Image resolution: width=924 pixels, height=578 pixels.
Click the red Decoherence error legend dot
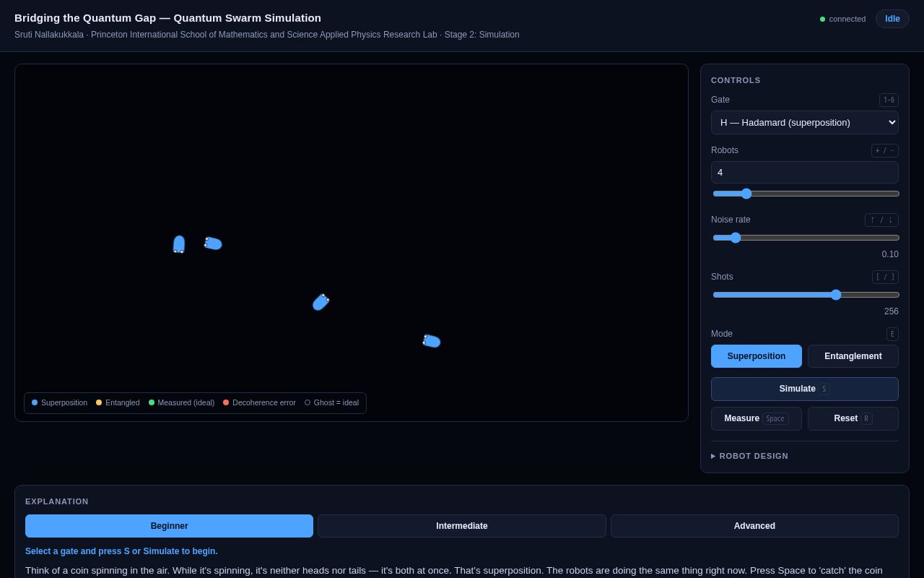[226, 402]
